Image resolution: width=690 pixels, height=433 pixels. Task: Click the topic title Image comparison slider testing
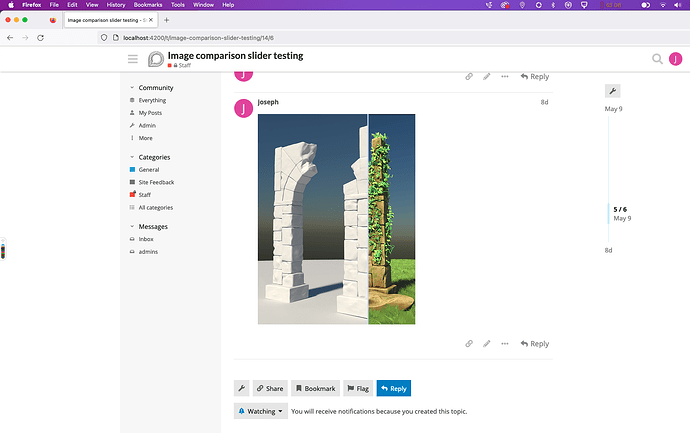[x=235, y=55]
